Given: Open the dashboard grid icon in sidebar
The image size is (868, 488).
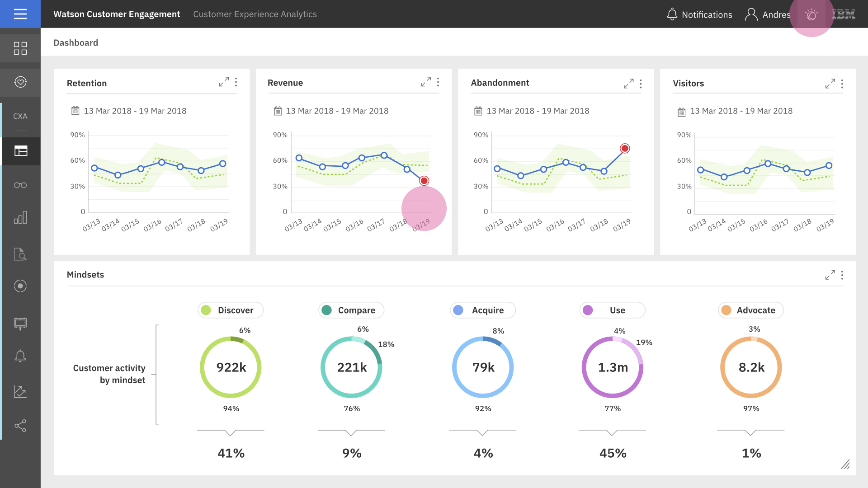Looking at the screenshot, I should click(20, 48).
